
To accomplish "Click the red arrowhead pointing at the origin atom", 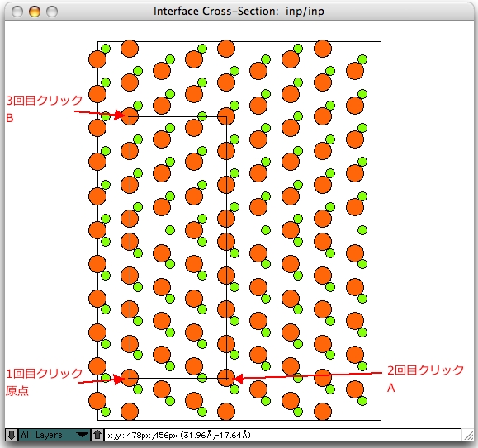I will pyautogui.click(x=119, y=380).
